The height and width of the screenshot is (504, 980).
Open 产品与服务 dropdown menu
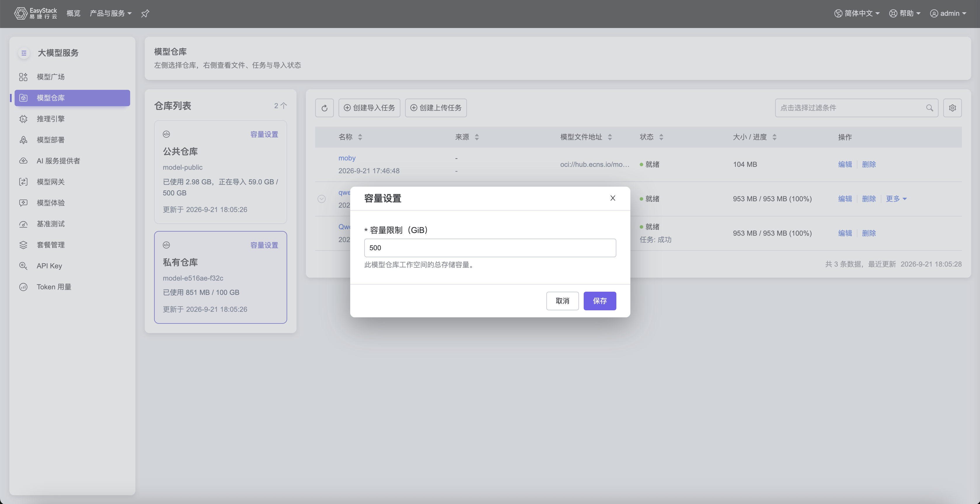(x=111, y=14)
